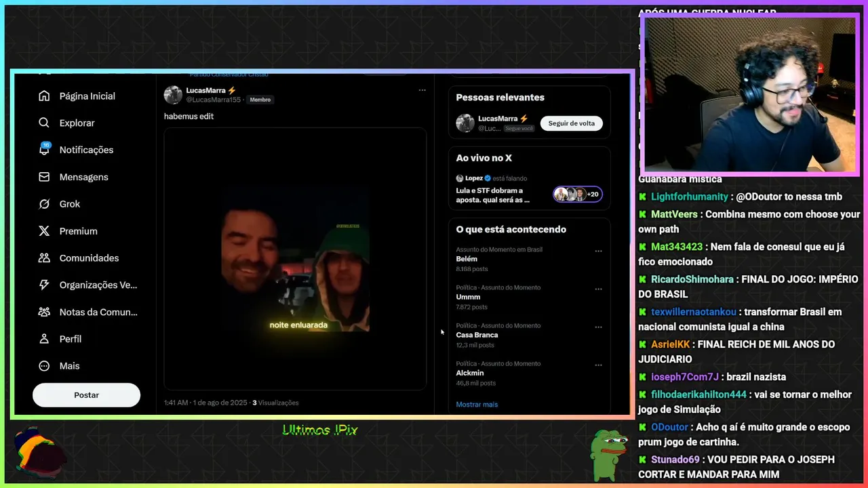This screenshot has height=488, width=868.
Task: Open the Grok icon
Action: click(x=44, y=204)
